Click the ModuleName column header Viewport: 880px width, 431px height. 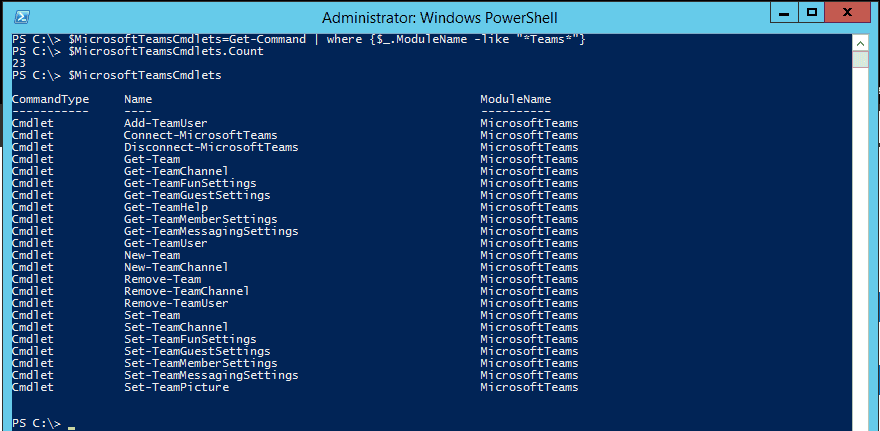[x=516, y=99]
